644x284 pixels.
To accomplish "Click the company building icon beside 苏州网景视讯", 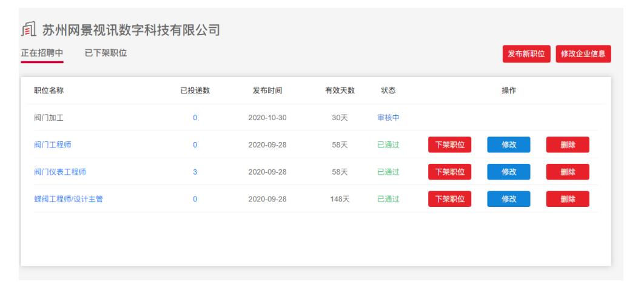I will click(29, 30).
